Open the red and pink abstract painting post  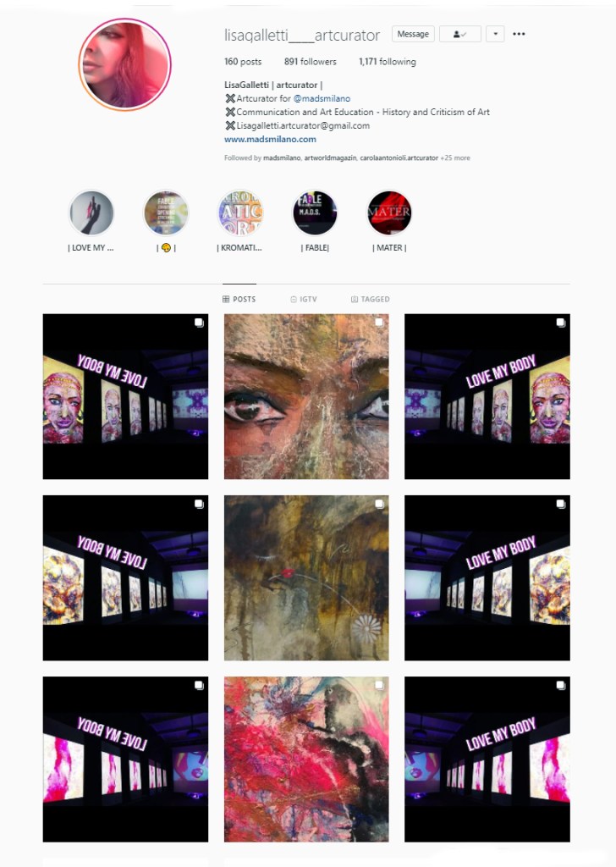coord(306,759)
